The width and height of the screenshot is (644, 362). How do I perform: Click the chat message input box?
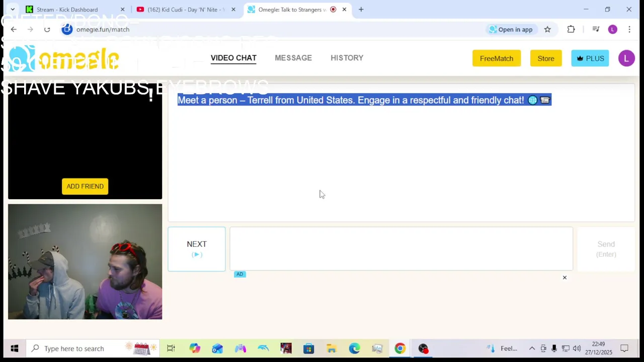pyautogui.click(x=401, y=249)
